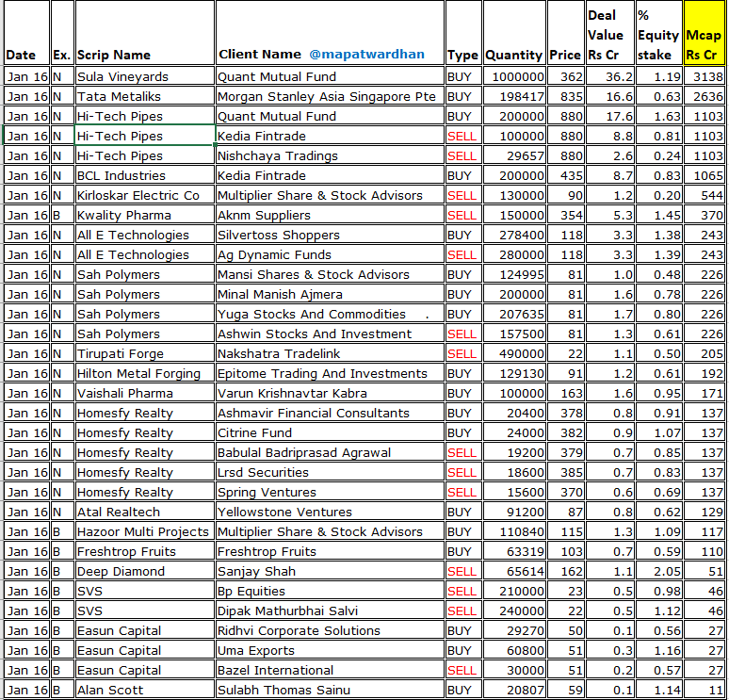The width and height of the screenshot is (729, 700).
Task: Click the 'Sulabh Thomas Sainu' cell
Action: coord(330,690)
